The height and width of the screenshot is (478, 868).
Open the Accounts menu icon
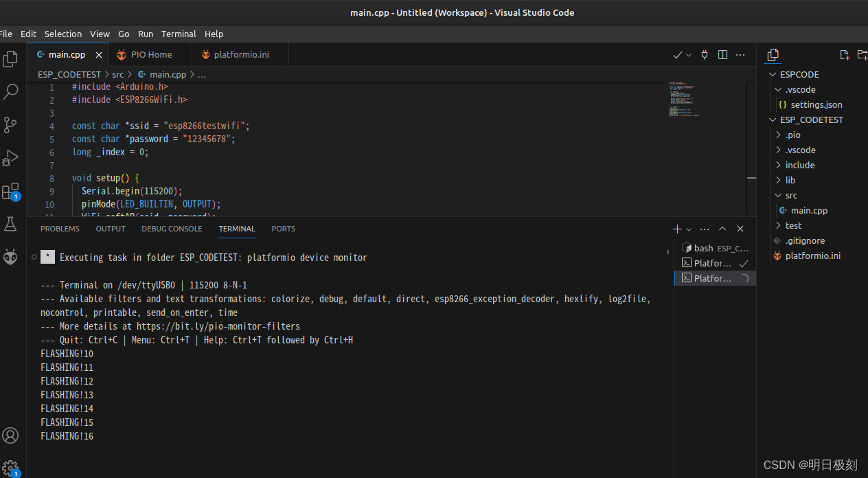click(10, 435)
